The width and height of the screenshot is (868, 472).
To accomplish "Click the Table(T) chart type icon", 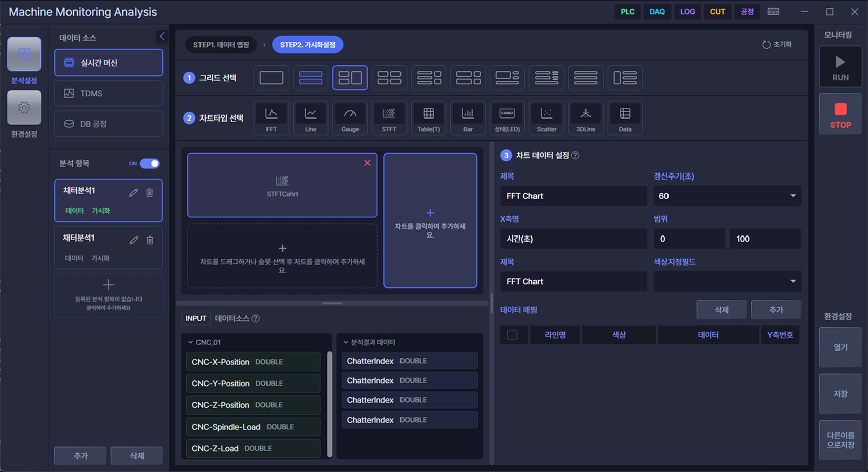I will (428, 117).
